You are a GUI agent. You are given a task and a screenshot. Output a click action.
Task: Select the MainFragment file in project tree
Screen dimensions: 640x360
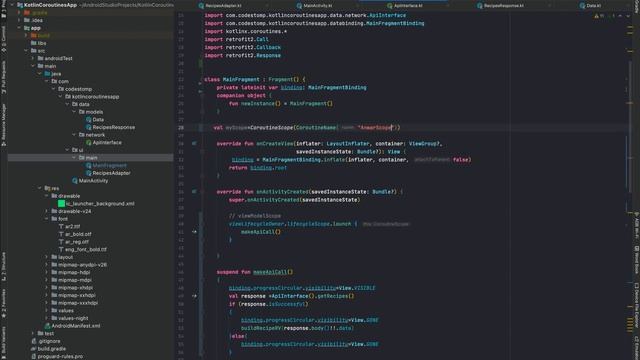(x=106, y=165)
